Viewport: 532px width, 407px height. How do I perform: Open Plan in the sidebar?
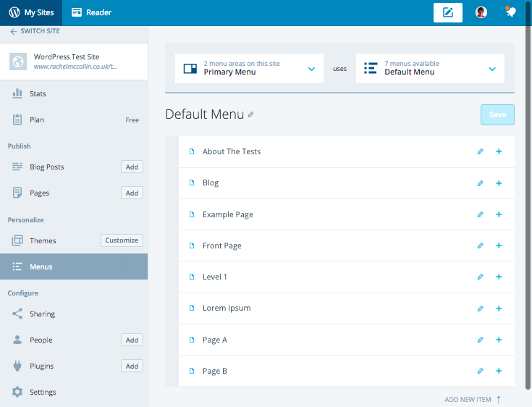tap(37, 119)
